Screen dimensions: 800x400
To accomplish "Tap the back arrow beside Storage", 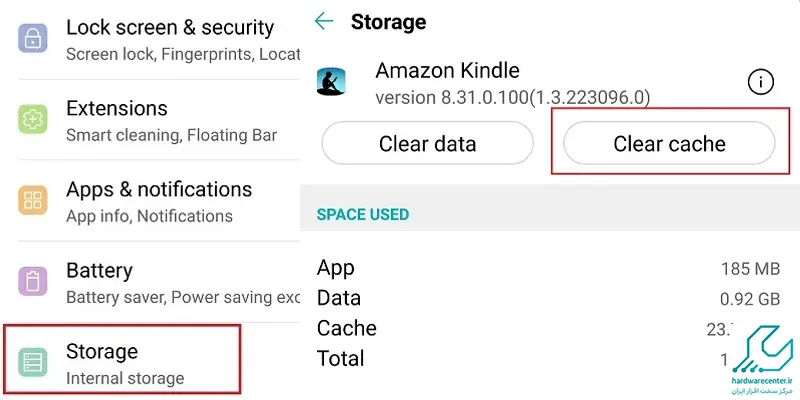I will coord(324,21).
